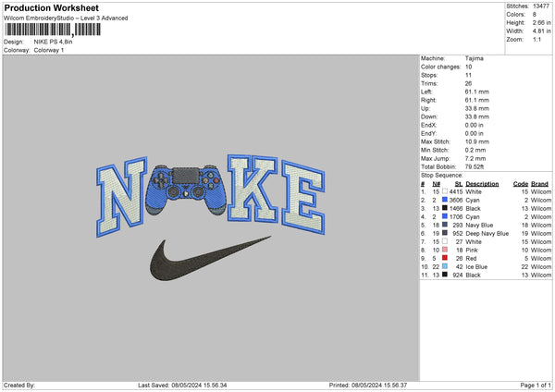Click the Up value 33.8 mm
This screenshot has height=392, width=555.
click(x=476, y=108)
